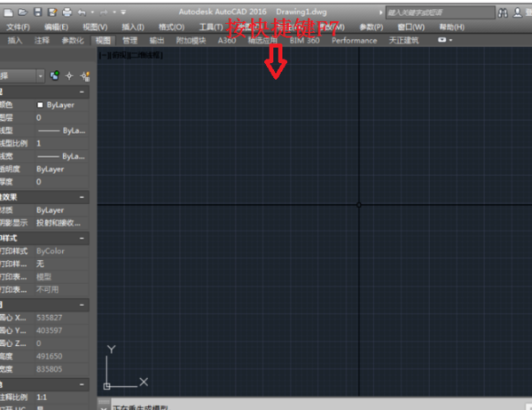This screenshot has width=532, height=410.
Task: Click the Save As icon
Action: [52, 12]
